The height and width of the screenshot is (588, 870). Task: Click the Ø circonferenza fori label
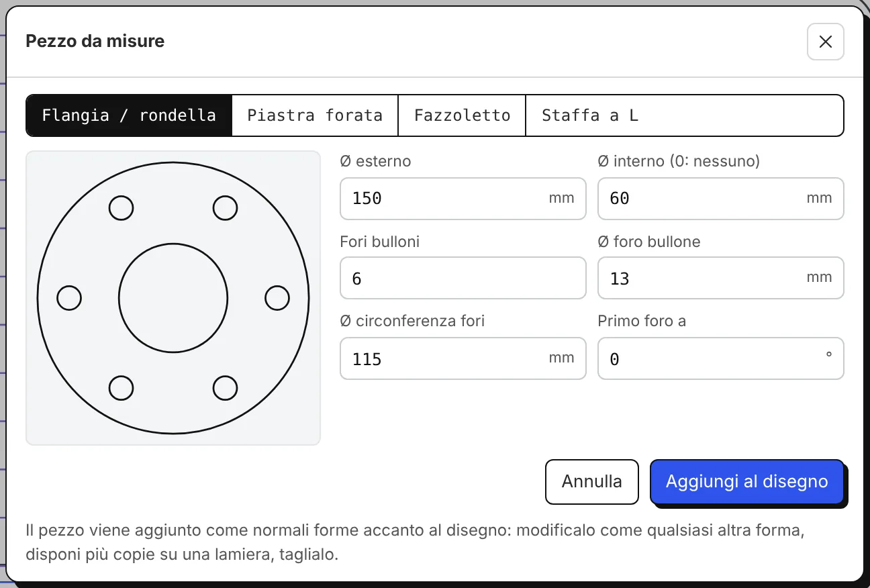point(412,321)
